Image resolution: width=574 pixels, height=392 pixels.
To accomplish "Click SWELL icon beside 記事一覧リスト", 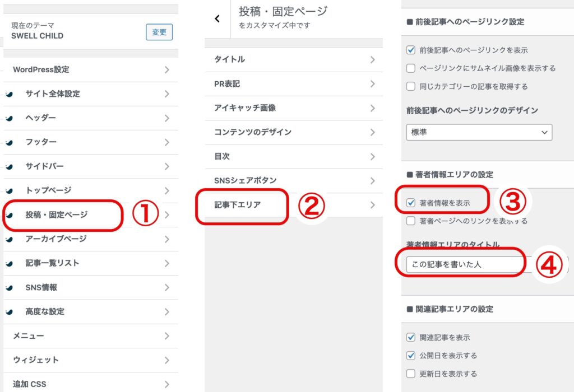I will pyautogui.click(x=9, y=263).
